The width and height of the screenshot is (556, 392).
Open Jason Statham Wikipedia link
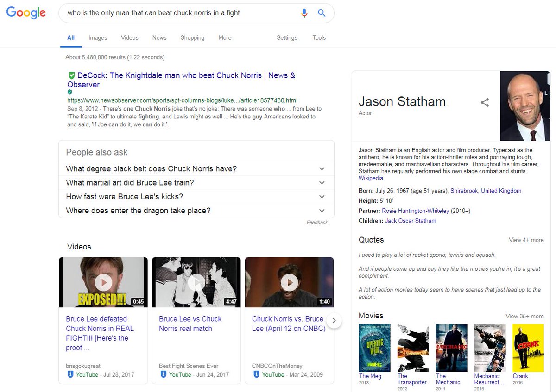(x=371, y=178)
